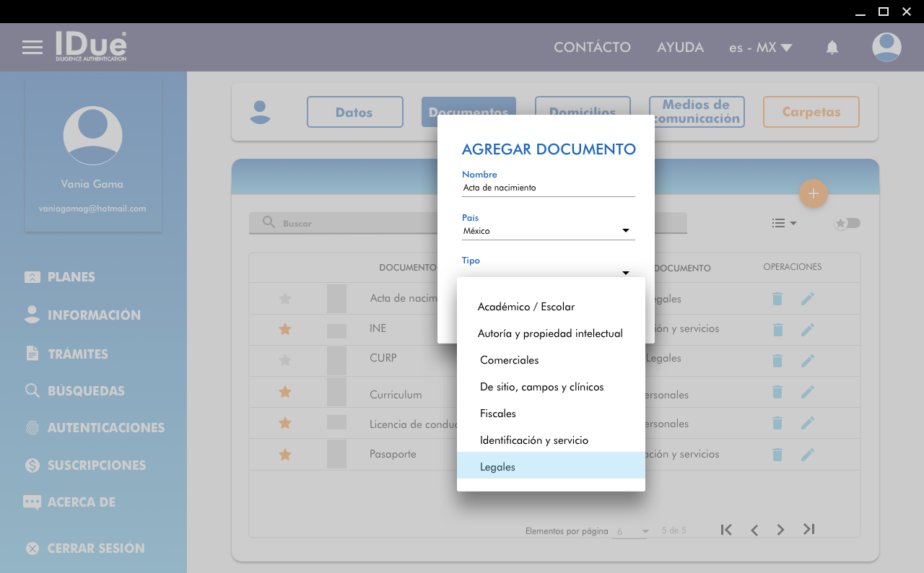Screen dimensions: 924x573
Task: Open the list view options dropdown
Action: pyautogui.click(x=783, y=223)
